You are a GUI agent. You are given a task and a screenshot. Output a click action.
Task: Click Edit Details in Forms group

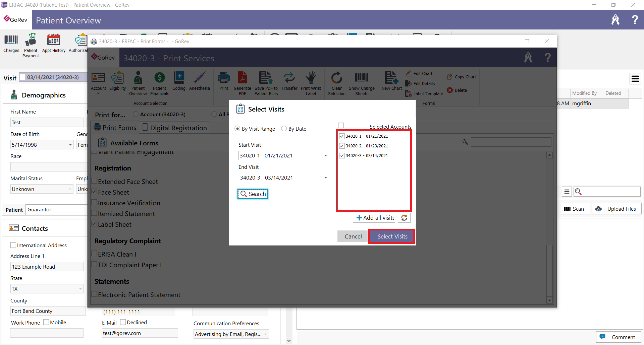click(x=420, y=83)
